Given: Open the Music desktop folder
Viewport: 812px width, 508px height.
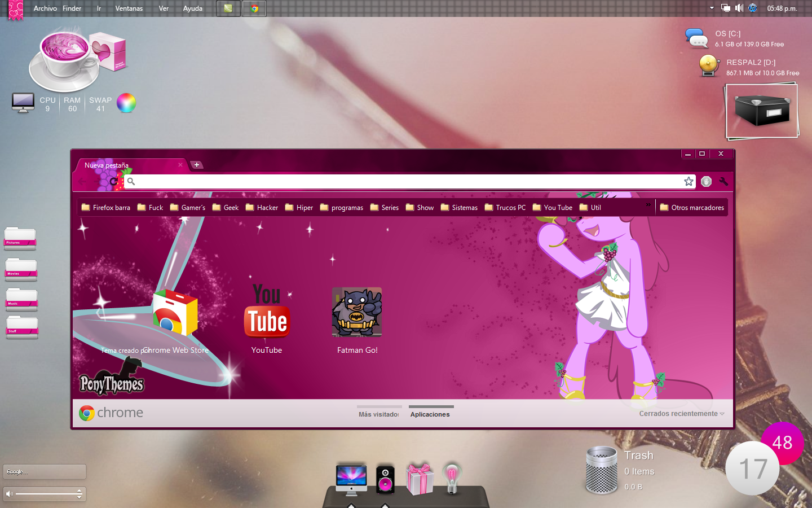Looking at the screenshot, I should pos(21,299).
